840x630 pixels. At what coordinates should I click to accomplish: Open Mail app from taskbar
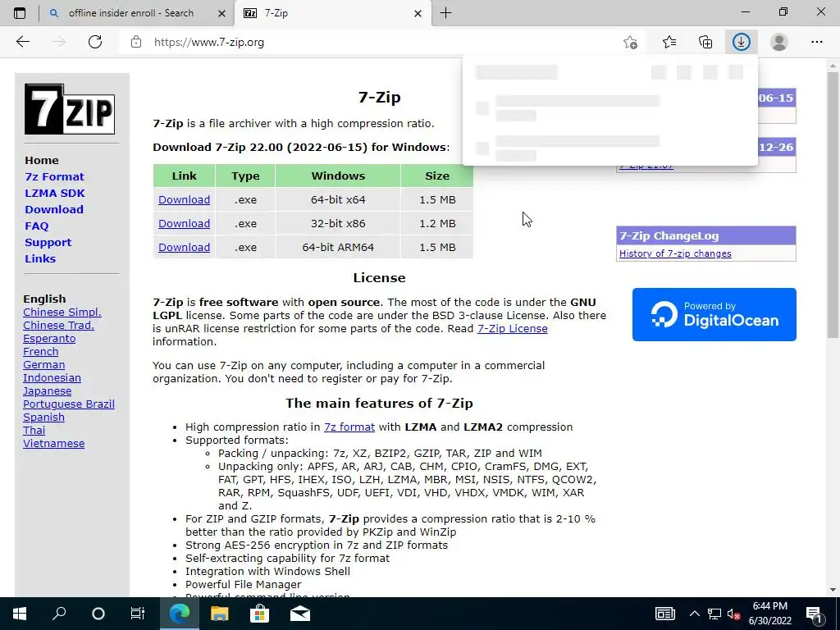pos(300,614)
